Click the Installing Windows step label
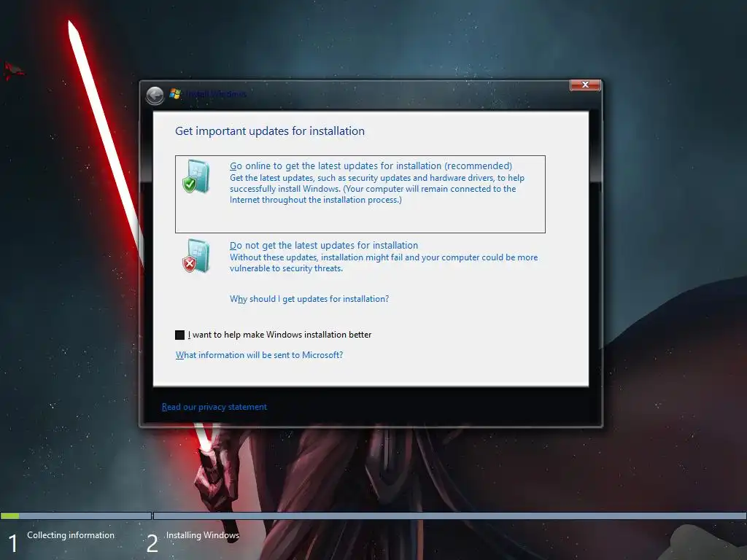The image size is (747, 560). 203,535
